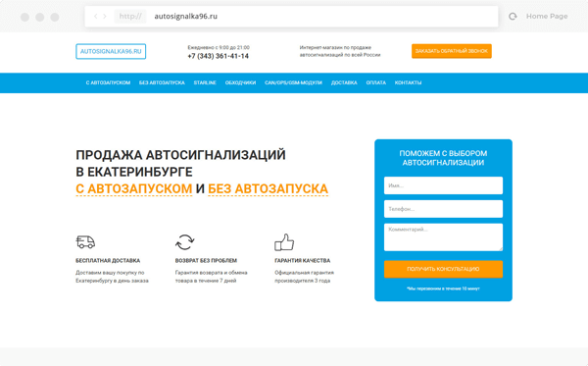The height and width of the screenshot is (366, 588).
Task: Focus the Комментарий text area
Action: [x=443, y=237]
